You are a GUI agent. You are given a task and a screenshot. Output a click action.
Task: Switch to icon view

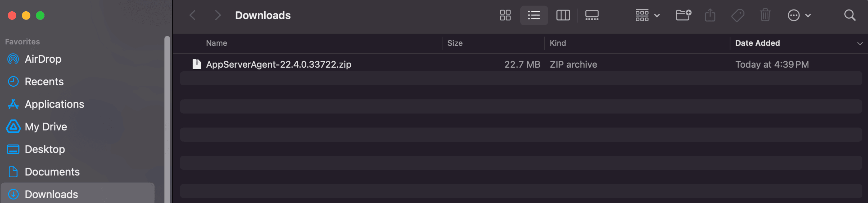[505, 15]
